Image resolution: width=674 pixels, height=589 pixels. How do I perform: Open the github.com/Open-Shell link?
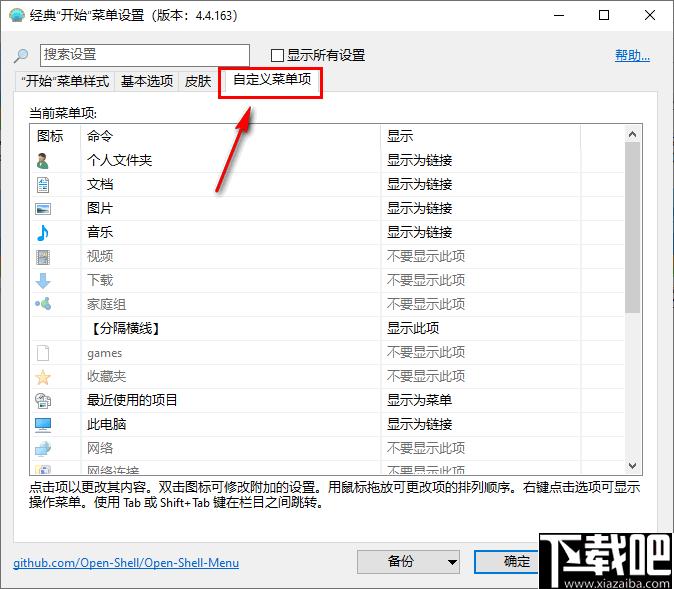pos(126,563)
